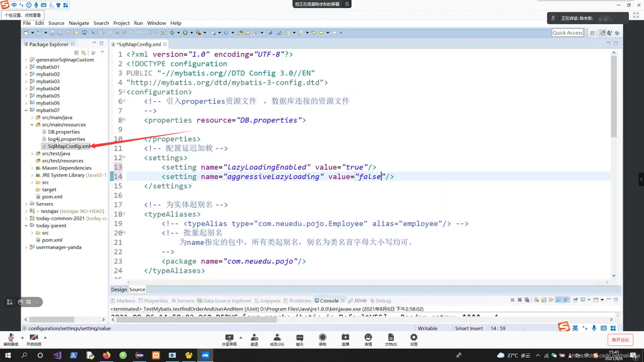Viewport: 644px width, 362px height.
Task: Click the Remove Launch icon in Console toolbar
Action: (520, 300)
